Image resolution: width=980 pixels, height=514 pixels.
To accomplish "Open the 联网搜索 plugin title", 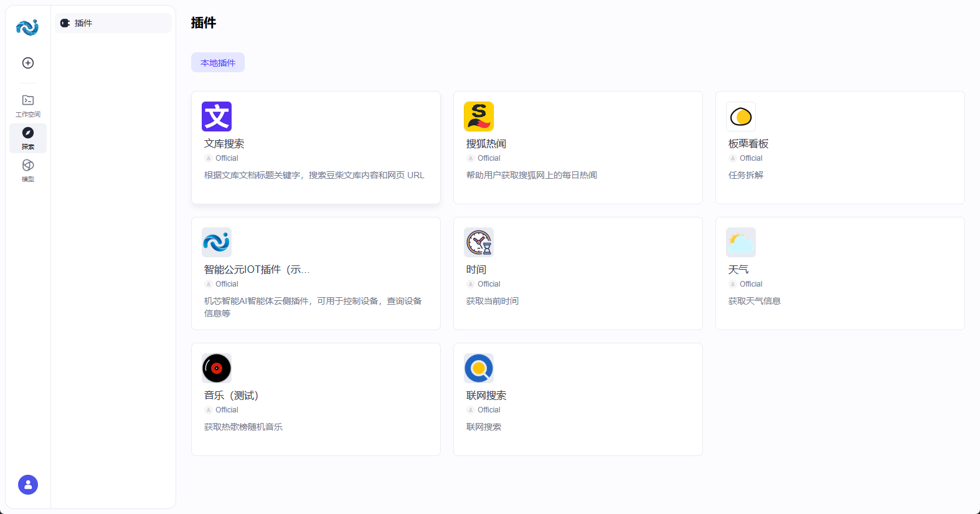I will [x=486, y=396].
